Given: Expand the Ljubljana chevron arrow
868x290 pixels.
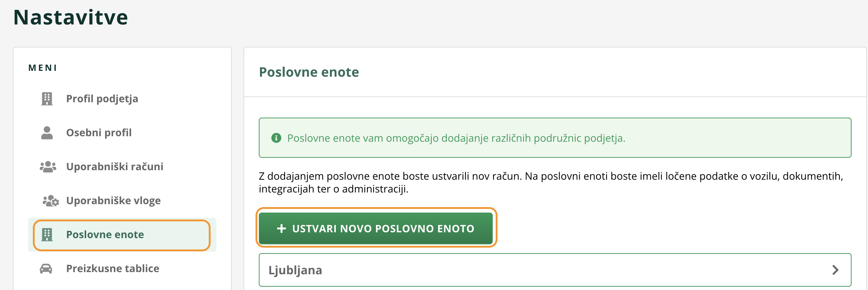Looking at the screenshot, I should [835, 270].
